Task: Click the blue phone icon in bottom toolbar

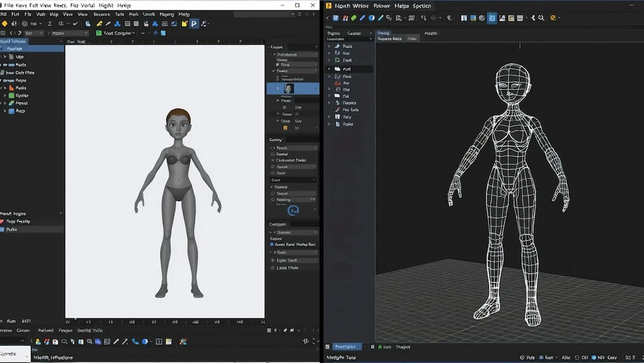Action: point(135,342)
